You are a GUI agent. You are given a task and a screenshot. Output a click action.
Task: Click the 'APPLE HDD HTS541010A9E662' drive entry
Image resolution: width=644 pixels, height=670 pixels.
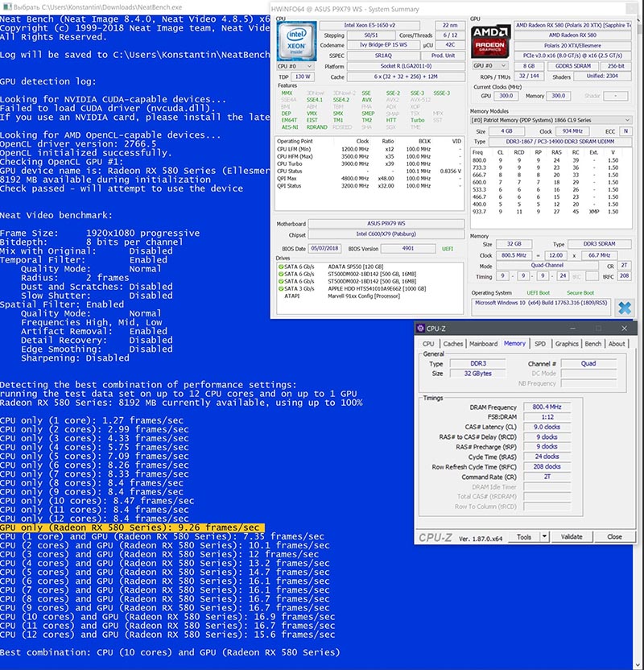(377, 288)
